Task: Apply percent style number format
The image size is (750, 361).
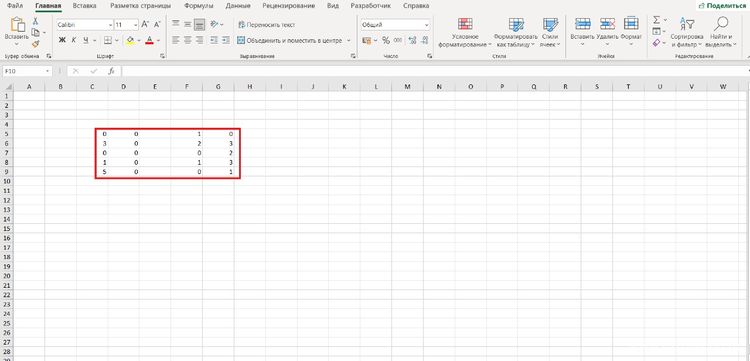Action: pyautogui.click(x=386, y=41)
